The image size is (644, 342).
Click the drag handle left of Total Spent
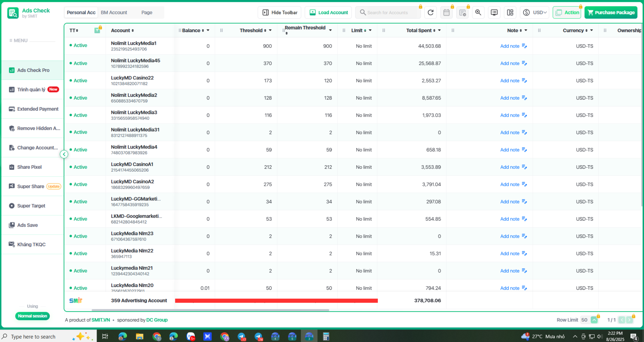click(384, 30)
